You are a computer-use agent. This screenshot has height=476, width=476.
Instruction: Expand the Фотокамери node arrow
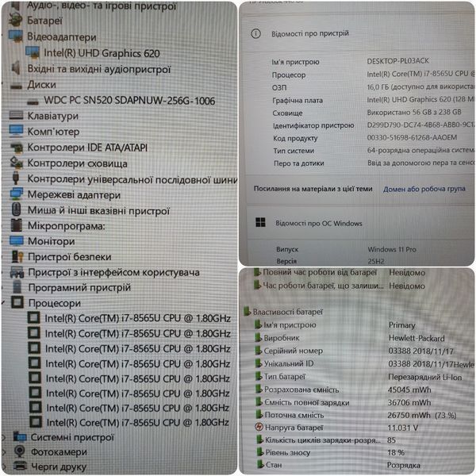coord(4,452)
